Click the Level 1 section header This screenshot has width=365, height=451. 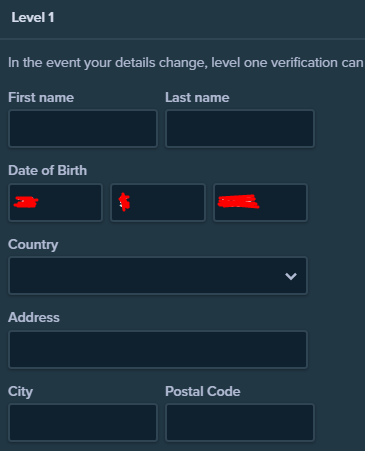click(x=33, y=17)
